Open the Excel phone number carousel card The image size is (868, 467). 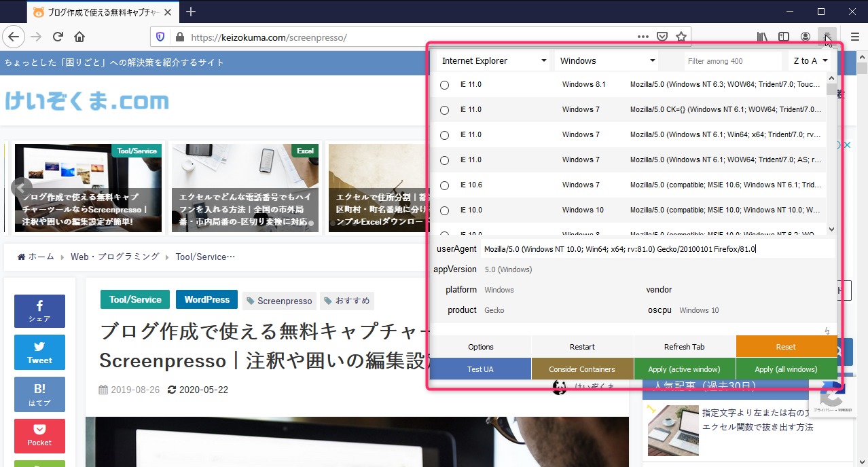click(245, 188)
